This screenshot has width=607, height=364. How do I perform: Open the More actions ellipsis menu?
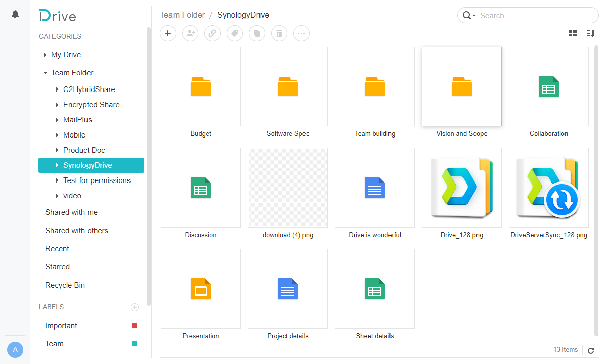coord(301,33)
